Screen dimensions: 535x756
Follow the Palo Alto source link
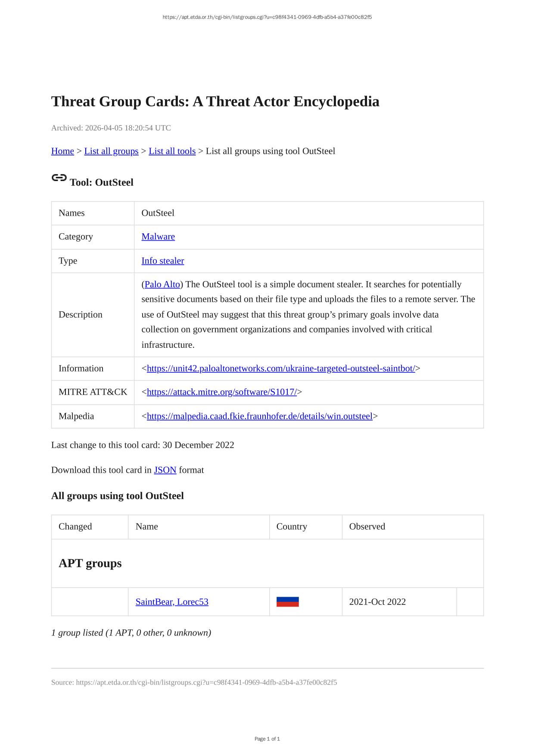[162, 285]
